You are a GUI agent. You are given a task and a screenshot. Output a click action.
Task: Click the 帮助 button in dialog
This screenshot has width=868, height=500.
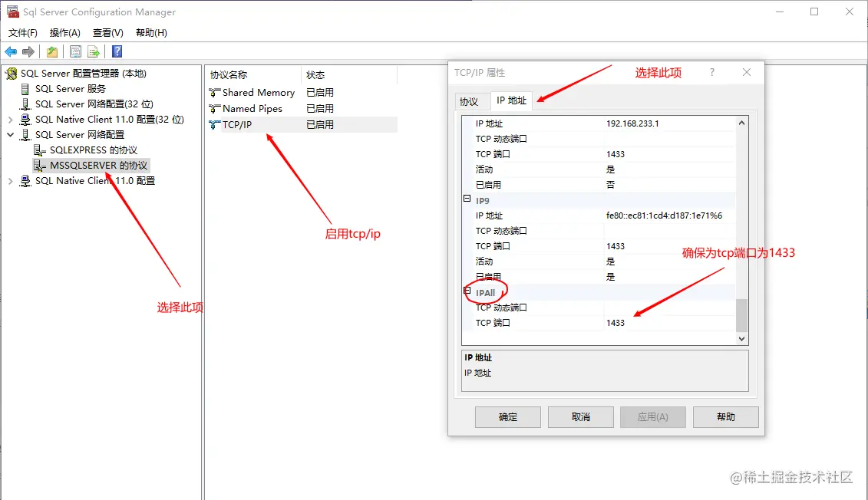click(x=726, y=417)
